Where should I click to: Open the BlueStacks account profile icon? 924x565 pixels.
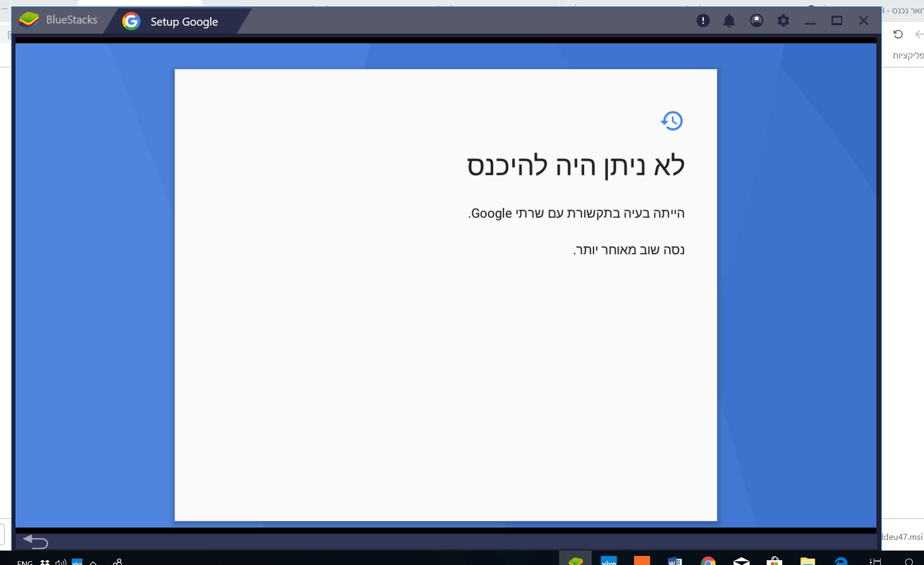(757, 20)
